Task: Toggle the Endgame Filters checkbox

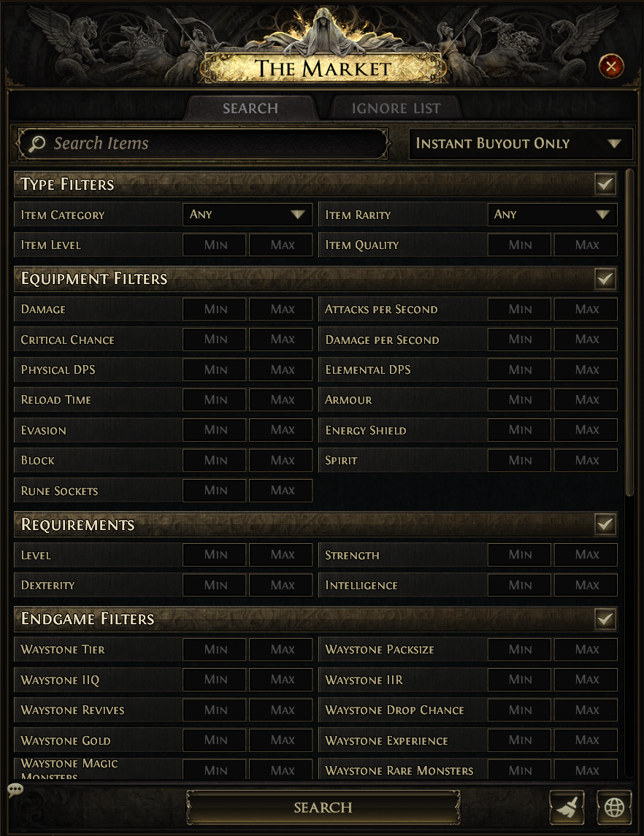Action: [605, 618]
